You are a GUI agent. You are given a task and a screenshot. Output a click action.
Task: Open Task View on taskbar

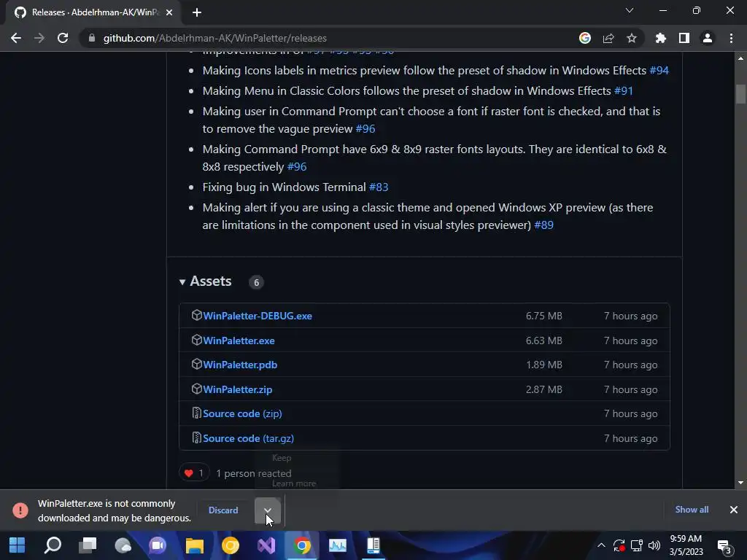pyautogui.click(x=88, y=545)
